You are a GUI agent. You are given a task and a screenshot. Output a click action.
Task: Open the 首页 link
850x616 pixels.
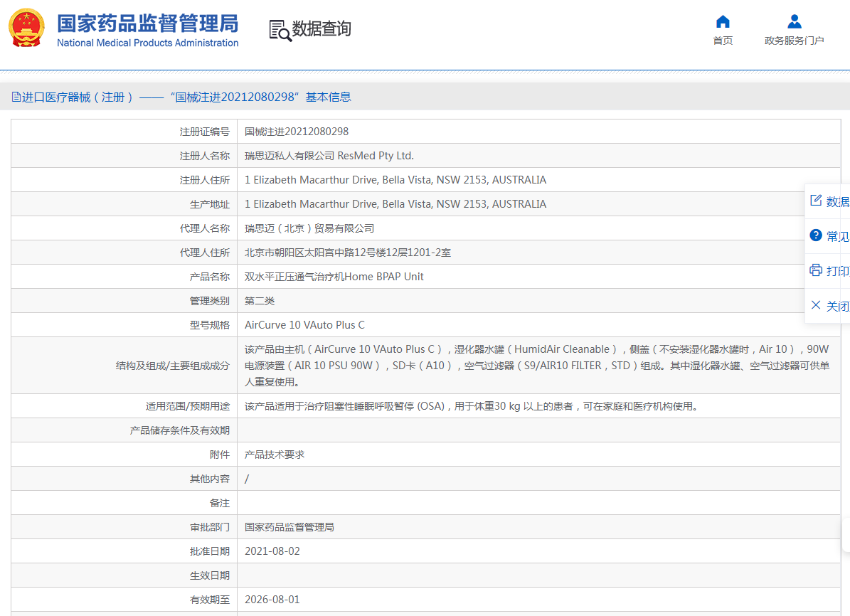(723, 41)
